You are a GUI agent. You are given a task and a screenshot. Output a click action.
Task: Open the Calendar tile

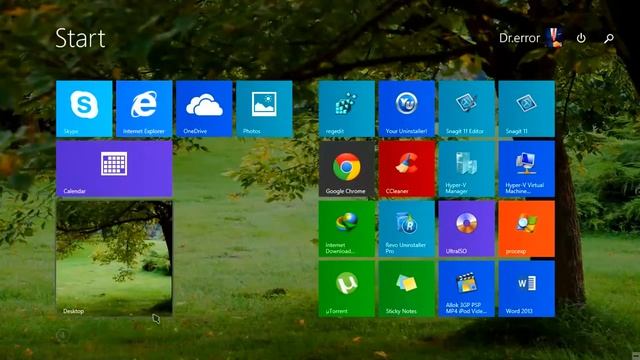coord(114,169)
